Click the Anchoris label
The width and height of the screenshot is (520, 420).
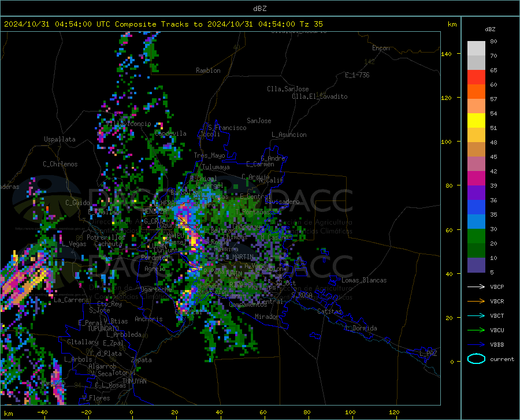148,319
